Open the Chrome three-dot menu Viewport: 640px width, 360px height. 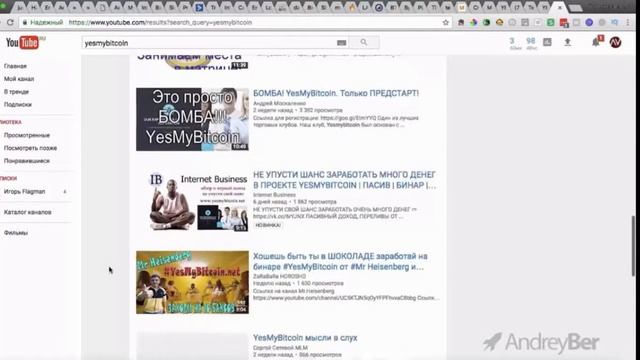[x=628, y=22]
